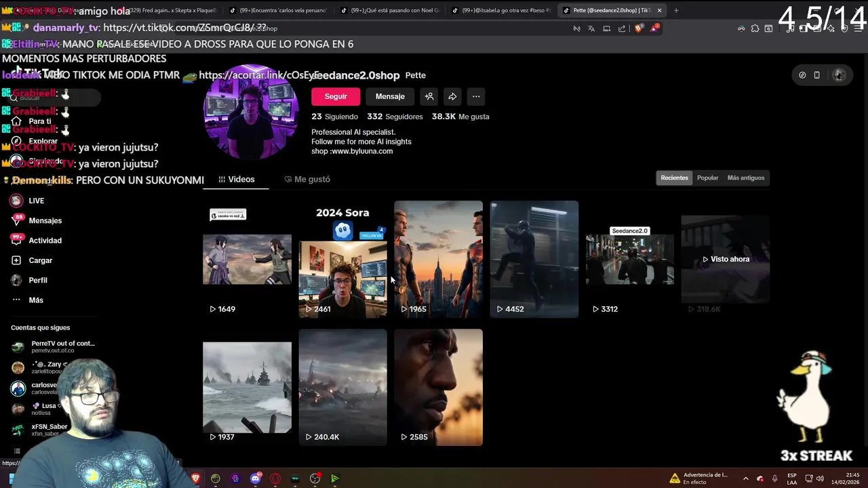The height and width of the screenshot is (488, 868).
Task: Open Brave Rewards triangle icon
Action: pyautogui.click(x=654, y=28)
